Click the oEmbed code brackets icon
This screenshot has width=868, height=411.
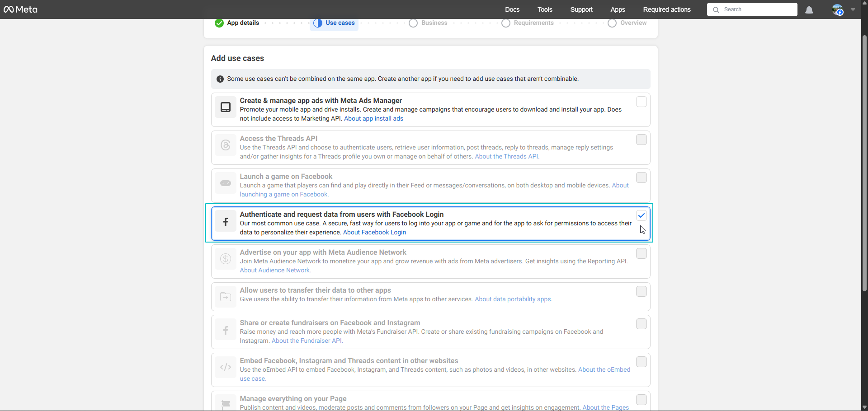[226, 368]
